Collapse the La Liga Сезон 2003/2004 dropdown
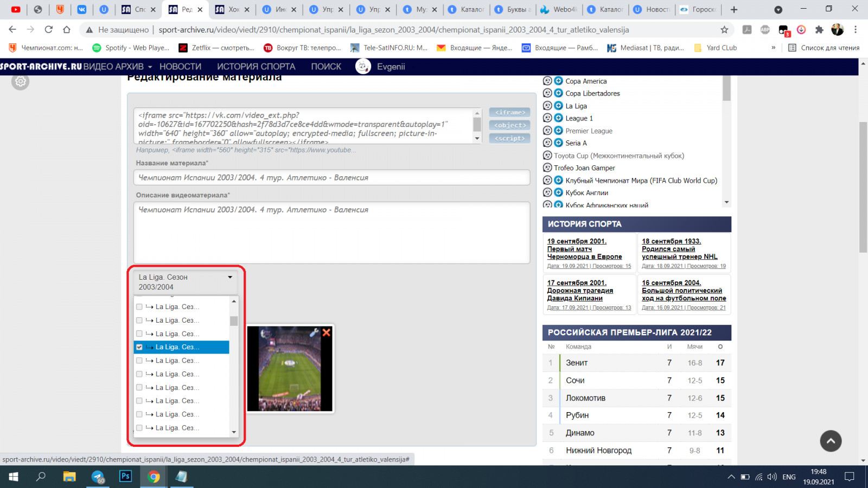The width and height of the screenshot is (868, 488). (x=229, y=277)
